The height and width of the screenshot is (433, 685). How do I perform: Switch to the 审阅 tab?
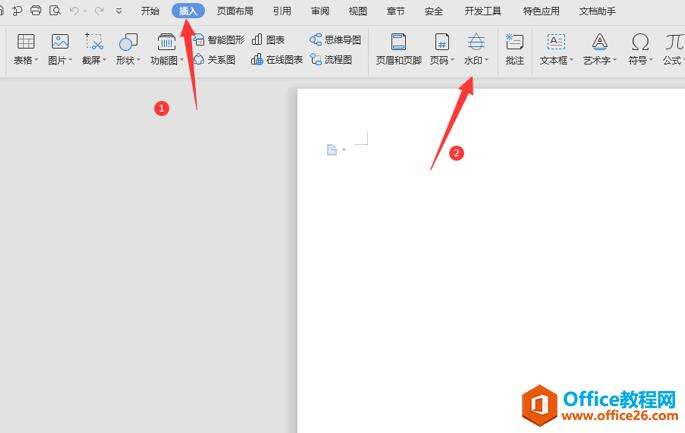tap(320, 11)
